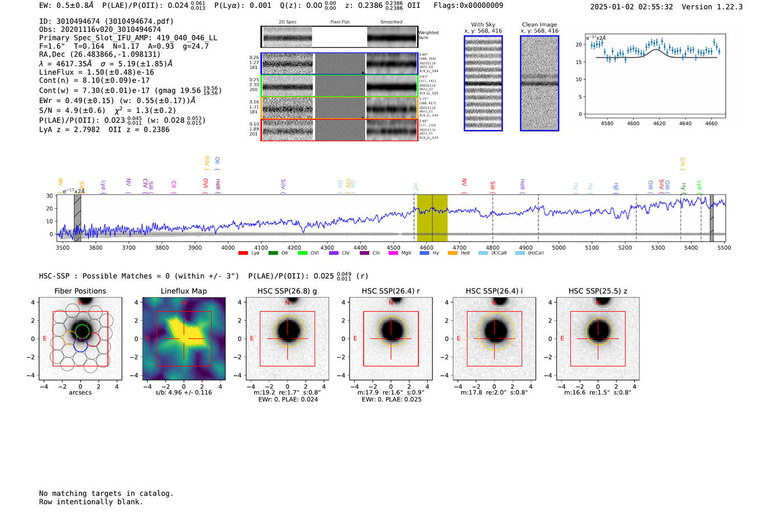This screenshot has width=782, height=532.
Task: Click the Cont(n) = 8.10(±0.09)e-17 value
Action: tap(94, 80)
